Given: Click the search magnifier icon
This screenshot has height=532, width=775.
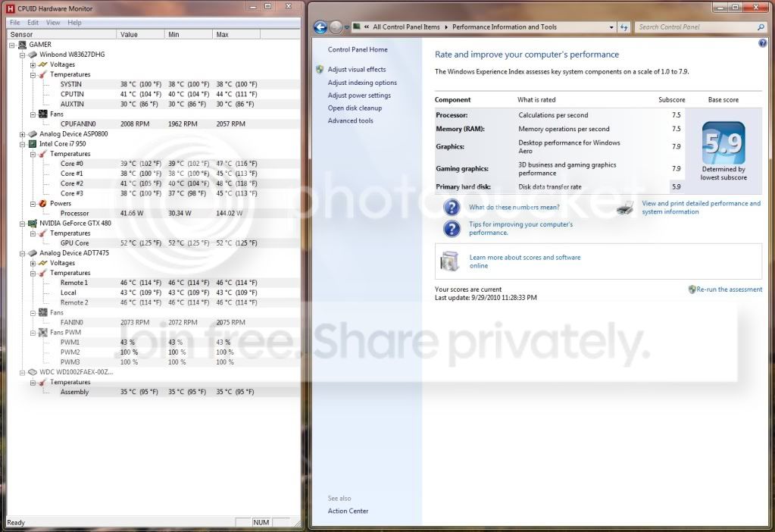Looking at the screenshot, I should click(761, 27).
